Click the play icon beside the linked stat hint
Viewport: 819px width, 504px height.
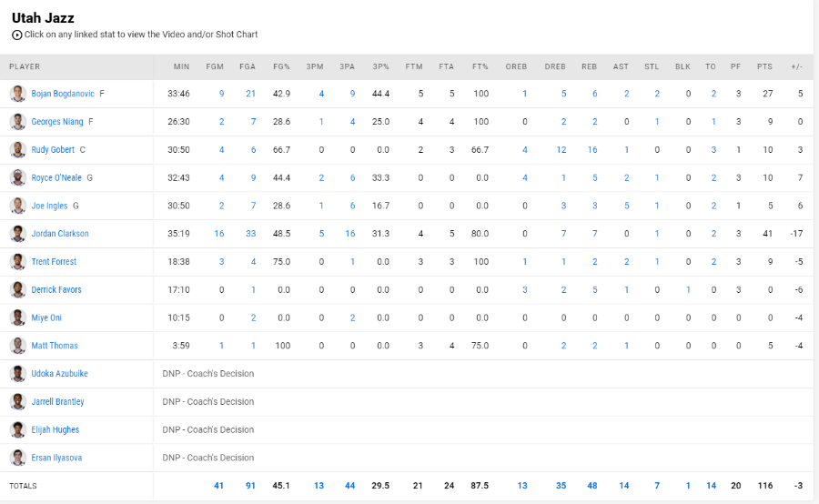pos(17,35)
